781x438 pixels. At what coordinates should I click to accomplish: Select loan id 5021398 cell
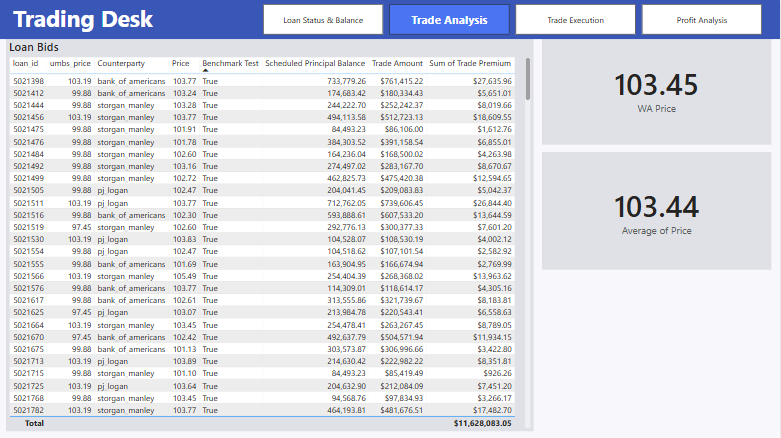(x=28, y=81)
